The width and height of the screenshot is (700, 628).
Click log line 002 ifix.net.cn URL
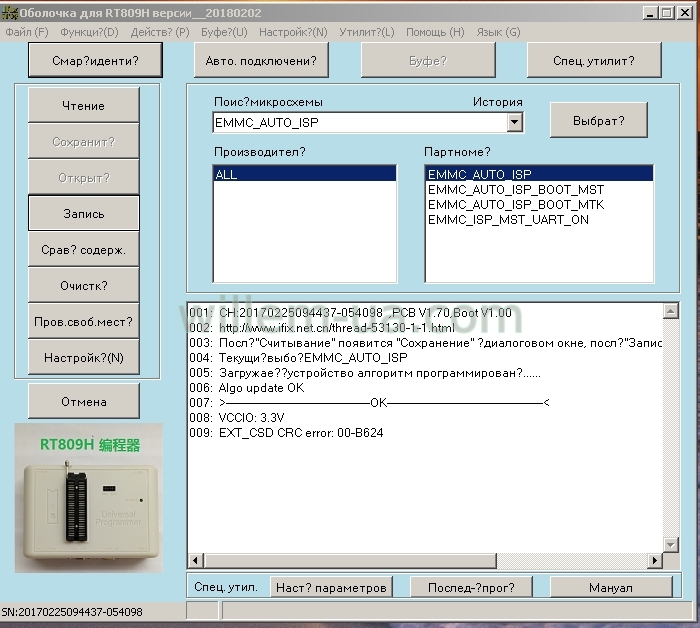pyautogui.click(x=337, y=328)
